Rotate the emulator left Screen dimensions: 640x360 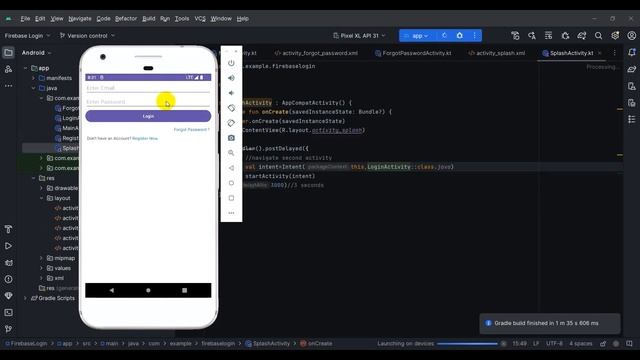pos(231,108)
